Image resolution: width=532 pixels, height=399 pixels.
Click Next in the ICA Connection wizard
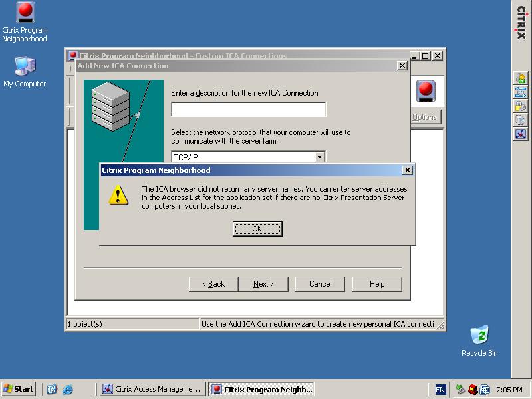[x=263, y=284]
